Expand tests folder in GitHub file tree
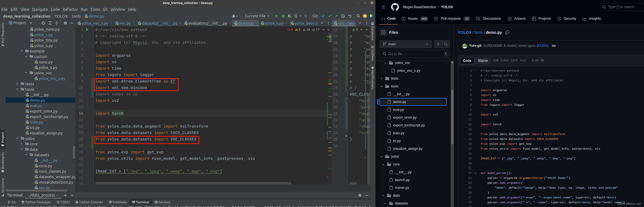 point(382,79)
